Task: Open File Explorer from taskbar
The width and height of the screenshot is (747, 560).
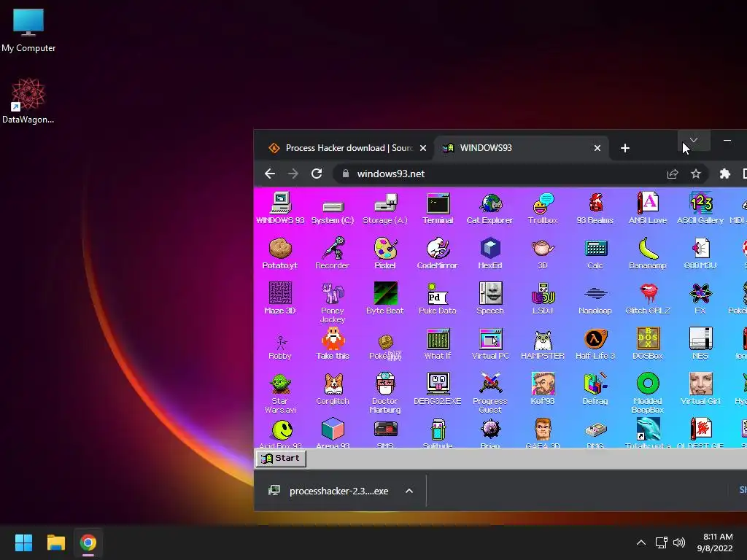Action: (55, 542)
